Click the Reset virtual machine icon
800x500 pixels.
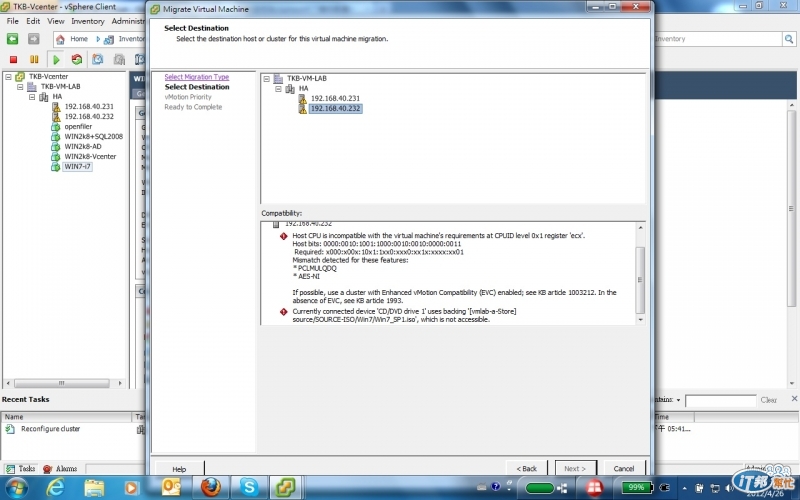pyautogui.click(x=77, y=60)
